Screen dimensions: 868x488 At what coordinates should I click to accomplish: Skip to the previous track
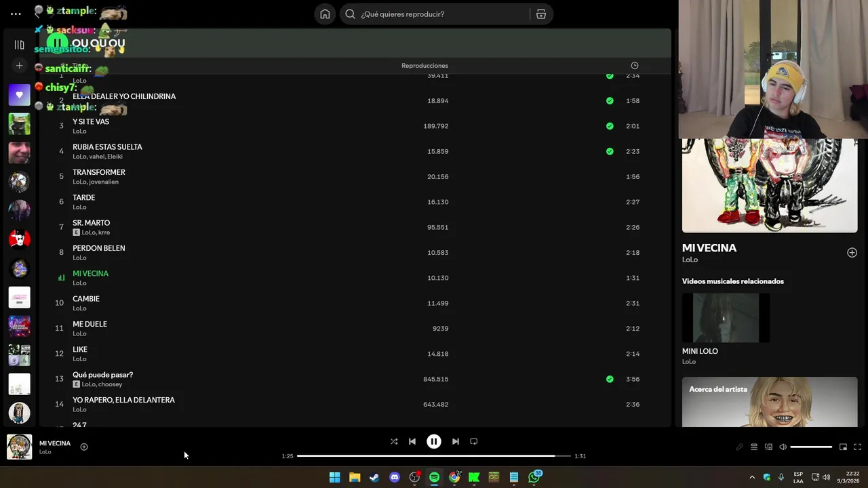412,441
